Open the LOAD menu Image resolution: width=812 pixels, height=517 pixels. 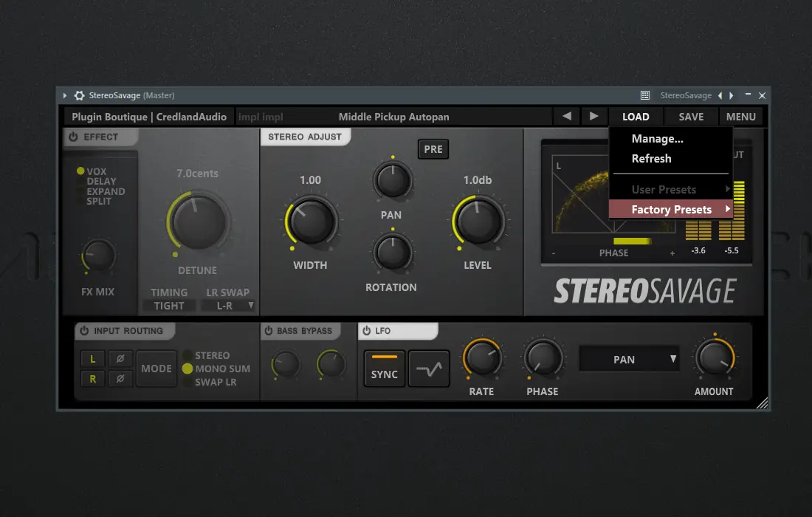coord(636,117)
